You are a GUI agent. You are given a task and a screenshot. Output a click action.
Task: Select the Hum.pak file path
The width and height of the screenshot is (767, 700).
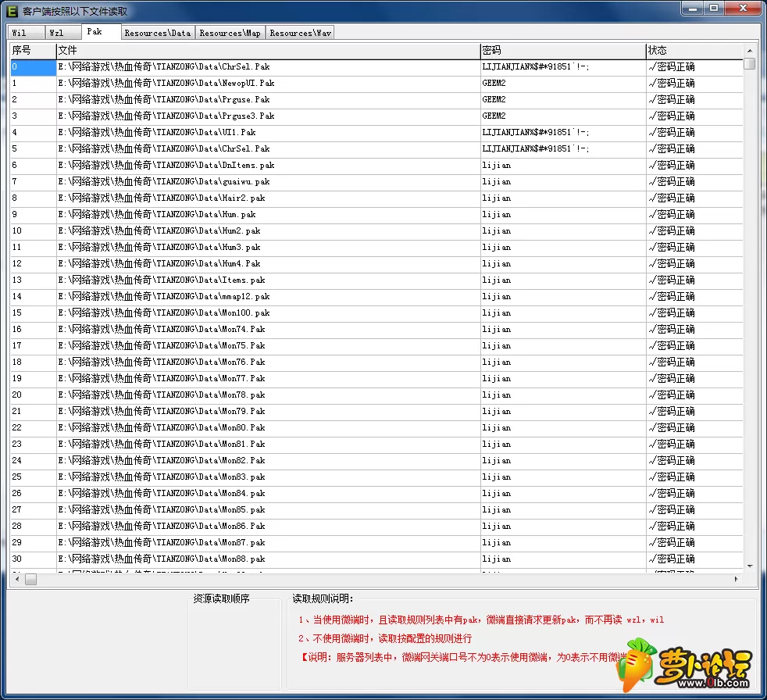click(157, 214)
